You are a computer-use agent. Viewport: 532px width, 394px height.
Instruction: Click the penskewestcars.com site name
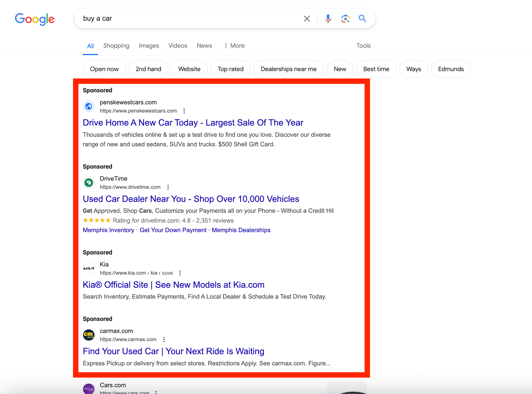128,102
